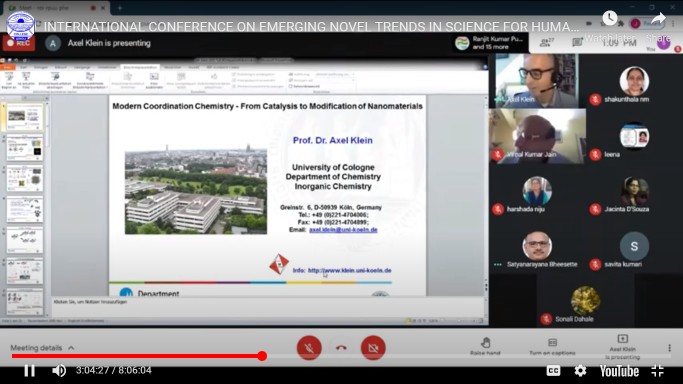Turn on captions in the meeting bar
This screenshot has height=384, width=683.
(x=552, y=347)
